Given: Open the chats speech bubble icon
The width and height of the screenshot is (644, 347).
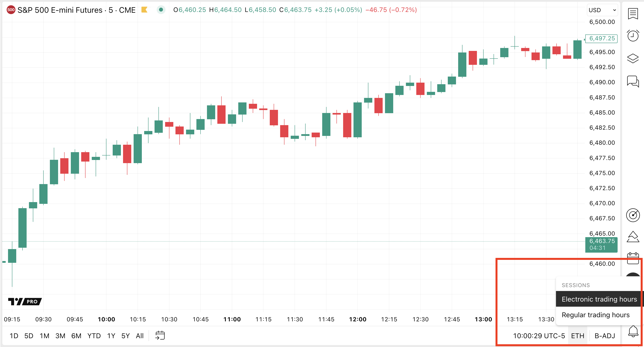Looking at the screenshot, I should point(633,81).
